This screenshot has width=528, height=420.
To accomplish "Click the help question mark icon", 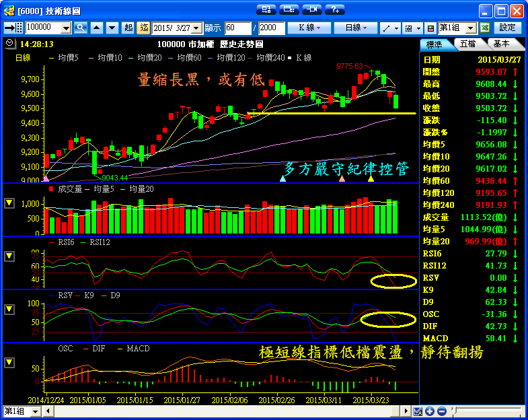I will (x=334, y=9).
